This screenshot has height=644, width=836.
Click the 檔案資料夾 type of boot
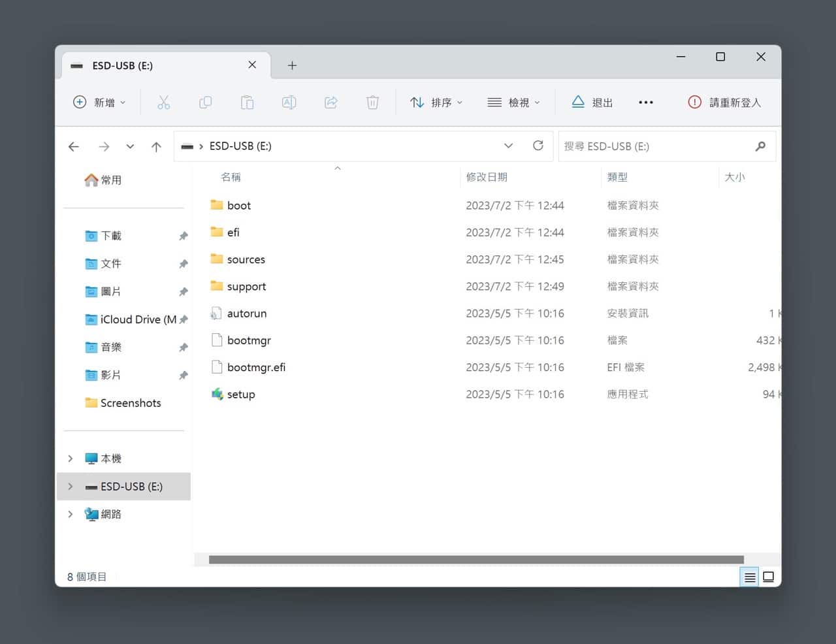633,205
